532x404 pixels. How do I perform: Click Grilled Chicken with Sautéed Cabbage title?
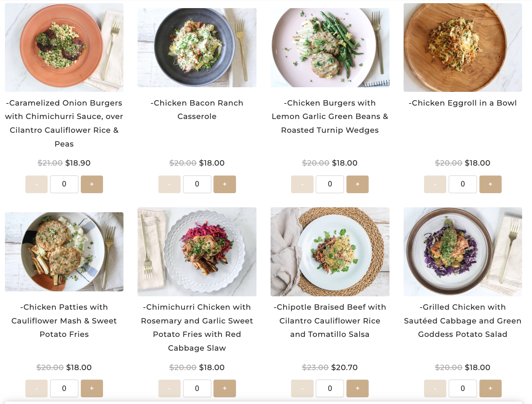(x=463, y=321)
